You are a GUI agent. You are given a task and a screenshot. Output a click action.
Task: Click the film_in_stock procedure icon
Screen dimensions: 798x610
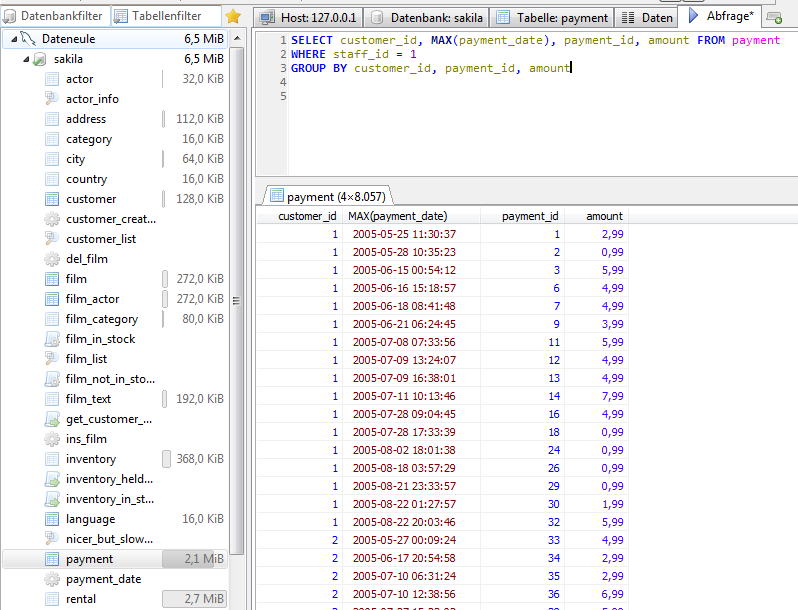pyautogui.click(x=52, y=339)
